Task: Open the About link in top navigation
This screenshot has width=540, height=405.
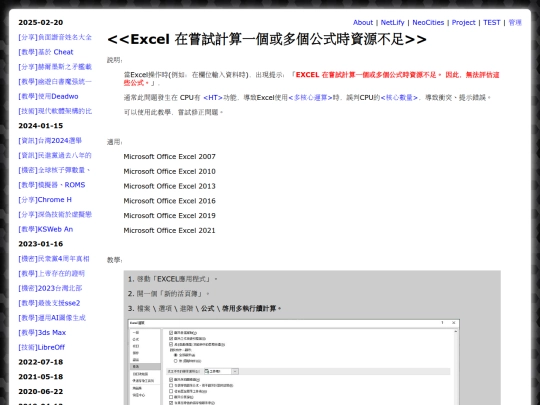Action: click(363, 22)
